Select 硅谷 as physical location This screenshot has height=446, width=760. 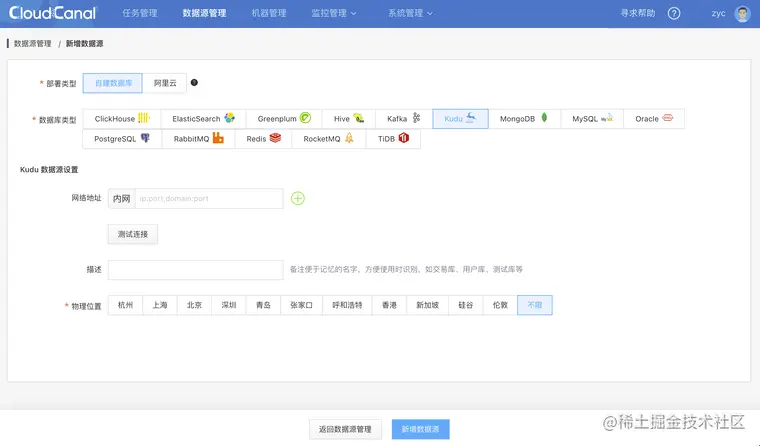[x=465, y=305]
